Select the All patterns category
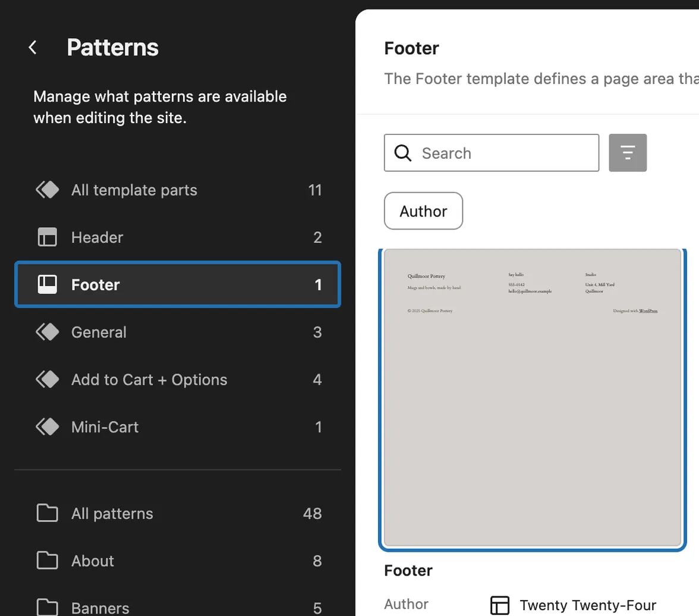Viewport: 699px width, 616px height. 178,513
